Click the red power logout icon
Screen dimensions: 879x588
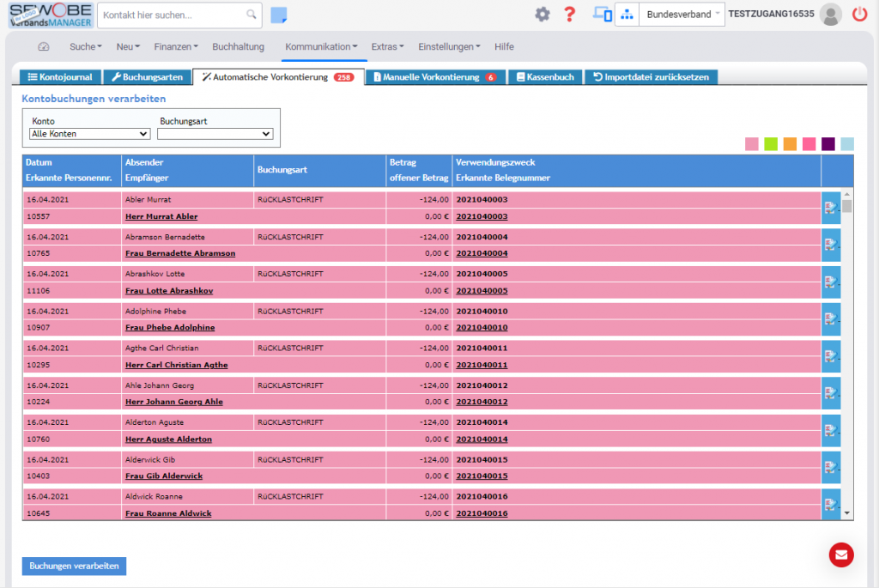click(x=859, y=15)
